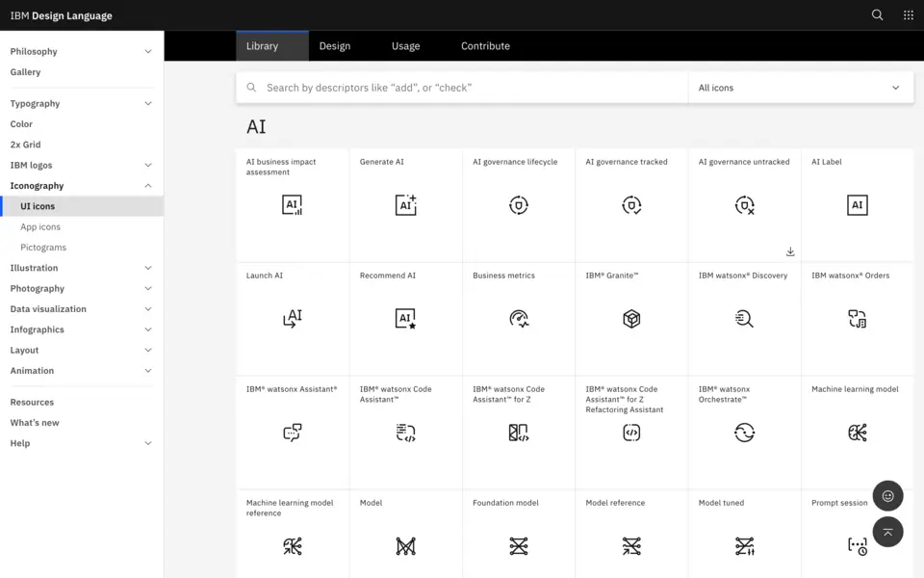
Task: Click the Model reference icon
Action: [x=631, y=546]
